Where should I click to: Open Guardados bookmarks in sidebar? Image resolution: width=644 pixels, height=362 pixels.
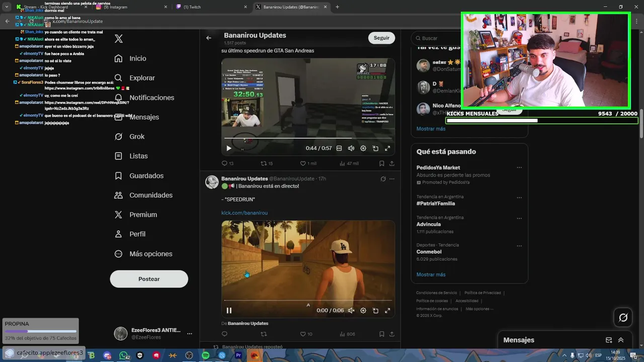click(139, 175)
